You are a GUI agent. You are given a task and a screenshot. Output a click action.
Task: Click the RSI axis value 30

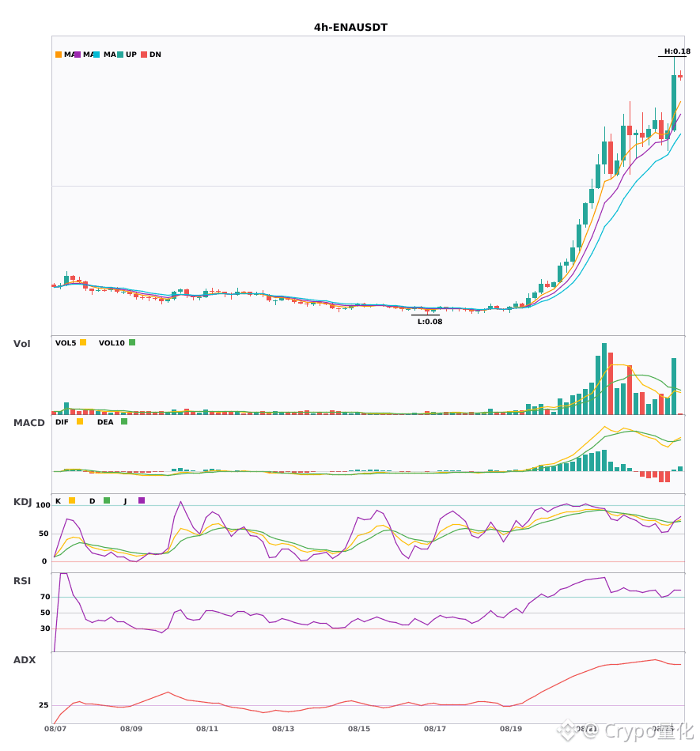[x=46, y=628]
